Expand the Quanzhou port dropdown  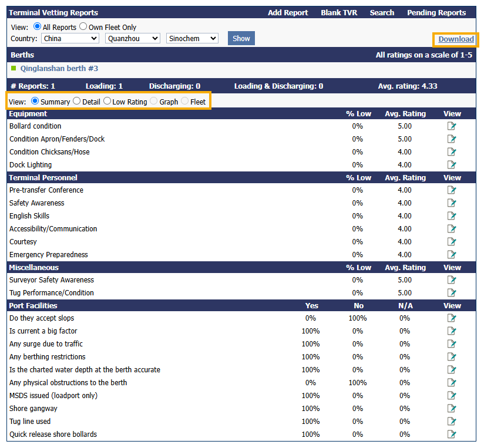[132, 39]
